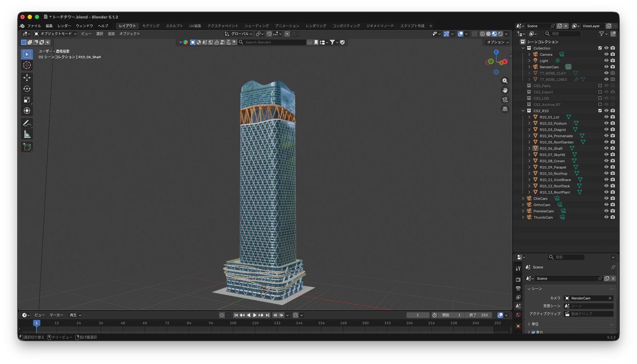
Task: Click the end frame 250 field
Action: point(479,315)
